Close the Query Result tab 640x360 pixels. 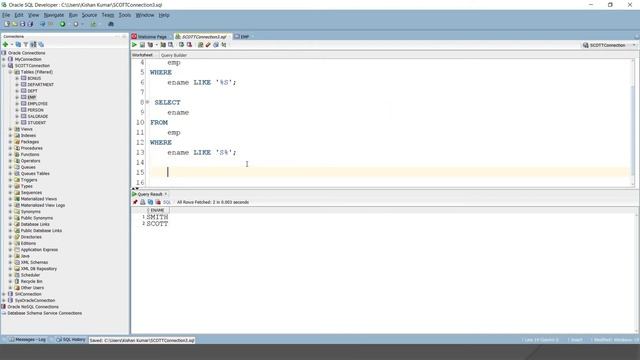coord(166,194)
